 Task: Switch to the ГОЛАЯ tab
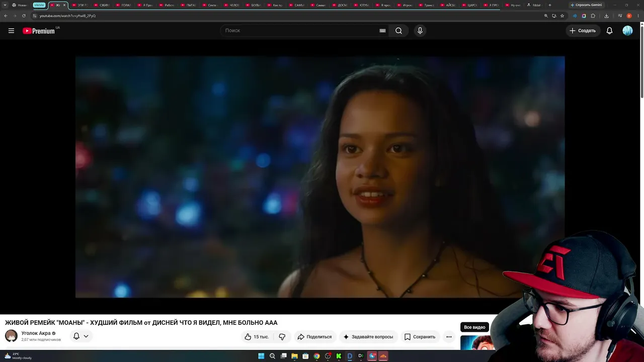(x=123, y=5)
